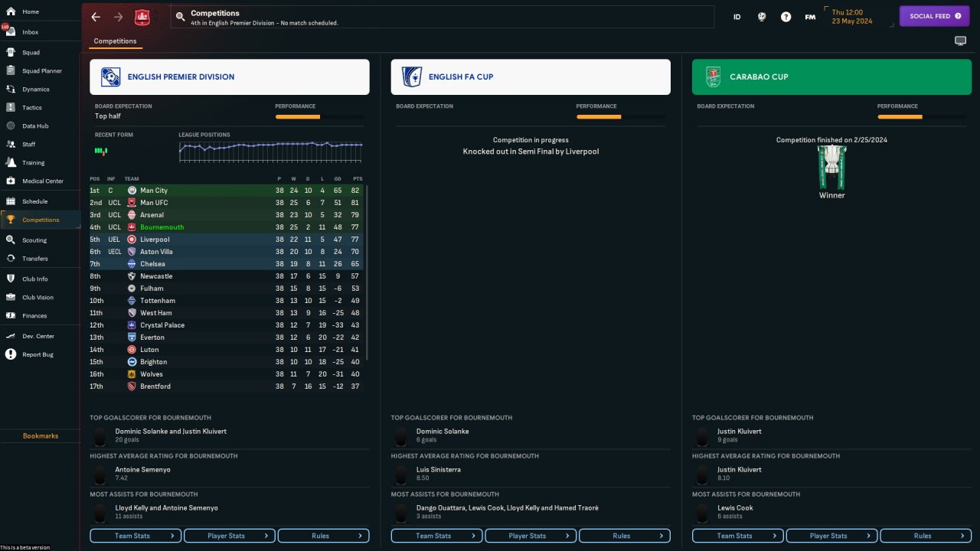Switch to the Competitions tab
Viewport: 980px width, 551px height.
[115, 41]
